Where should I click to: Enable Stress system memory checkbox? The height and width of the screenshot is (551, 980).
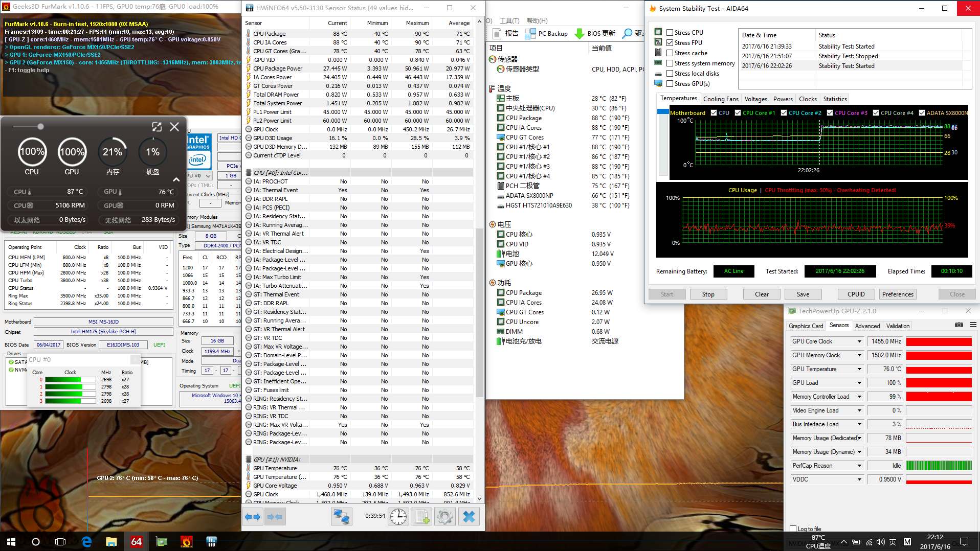tap(670, 63)
